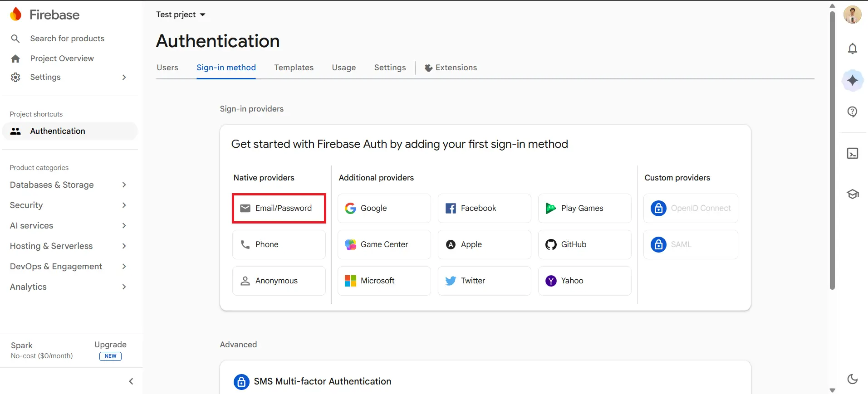868x394 pixels.
Task: Click the scrollbar up arrow
Action: click(x=832, y=6)
